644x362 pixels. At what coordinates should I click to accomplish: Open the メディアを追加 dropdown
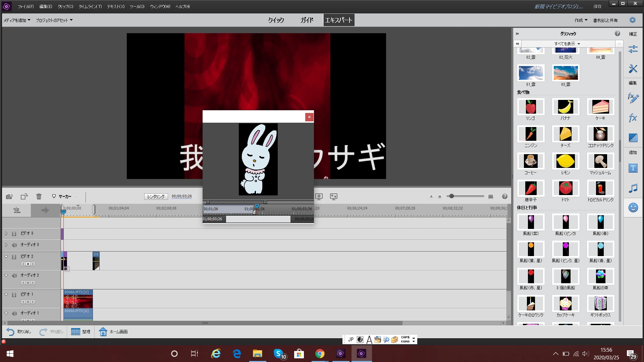[x=17, y=20]
